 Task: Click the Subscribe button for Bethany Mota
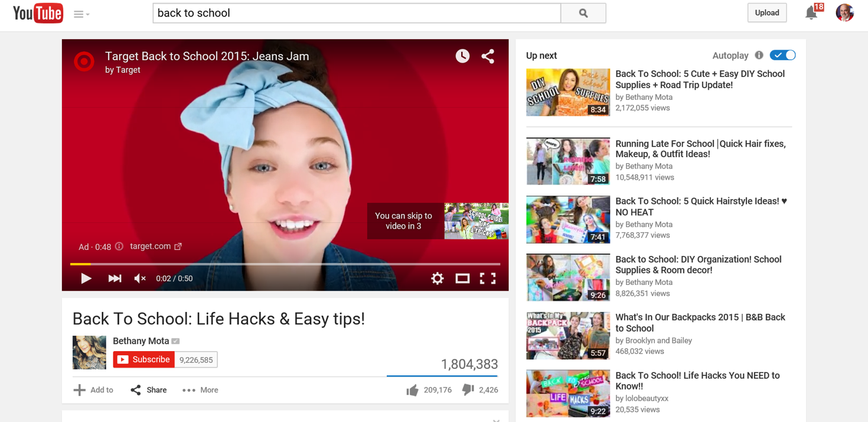pos(144,359)
